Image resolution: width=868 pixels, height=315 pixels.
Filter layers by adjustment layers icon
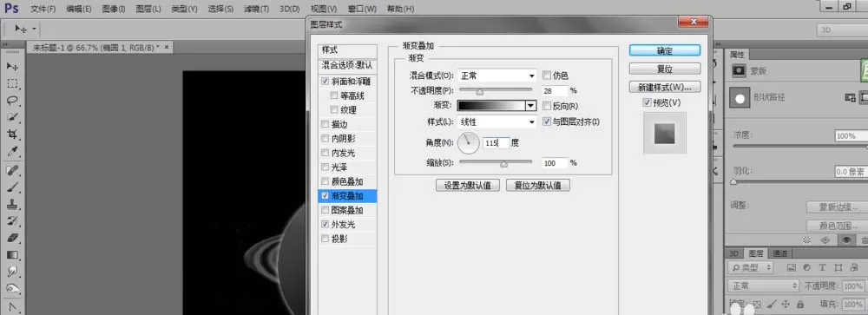click(806, 267)
